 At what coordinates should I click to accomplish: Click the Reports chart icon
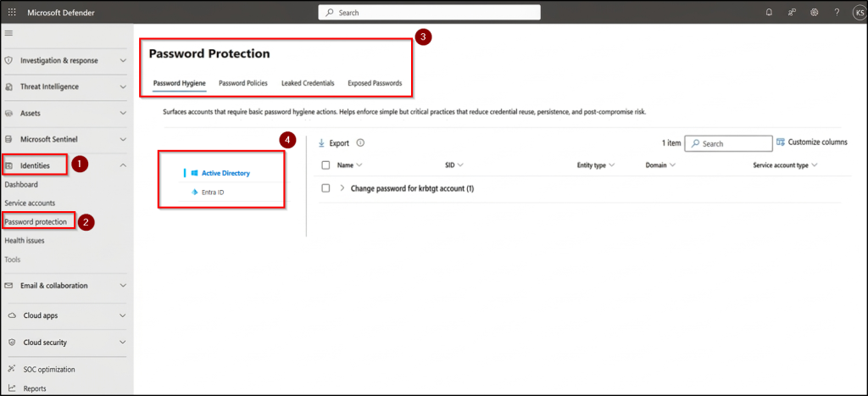click(x=13, y=388)
